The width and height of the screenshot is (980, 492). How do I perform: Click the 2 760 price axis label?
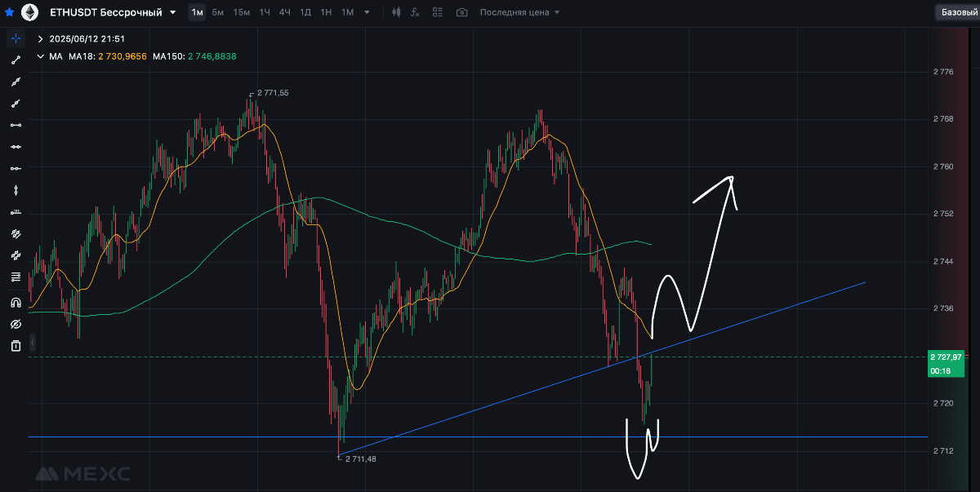[943, 166]
